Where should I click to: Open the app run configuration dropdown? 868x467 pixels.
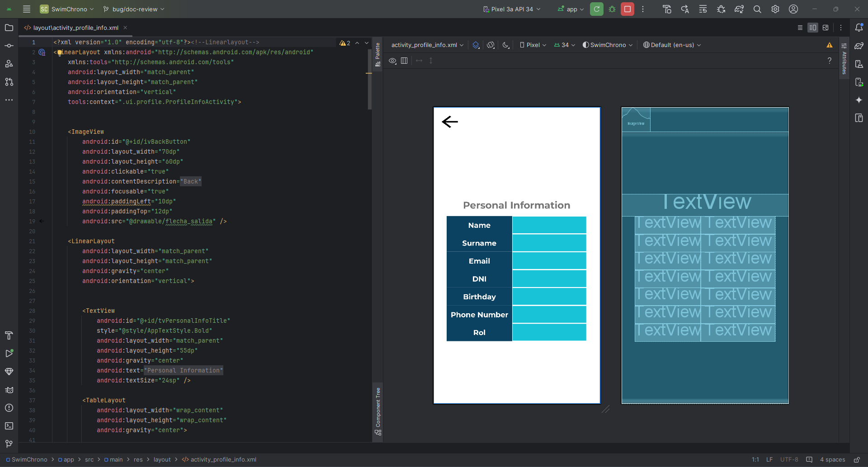click(571, 9)
